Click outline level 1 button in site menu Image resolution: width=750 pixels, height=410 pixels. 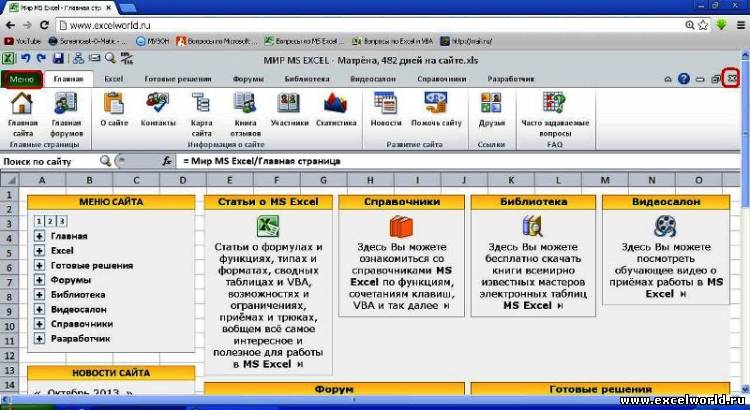click(x=39, y=222)
